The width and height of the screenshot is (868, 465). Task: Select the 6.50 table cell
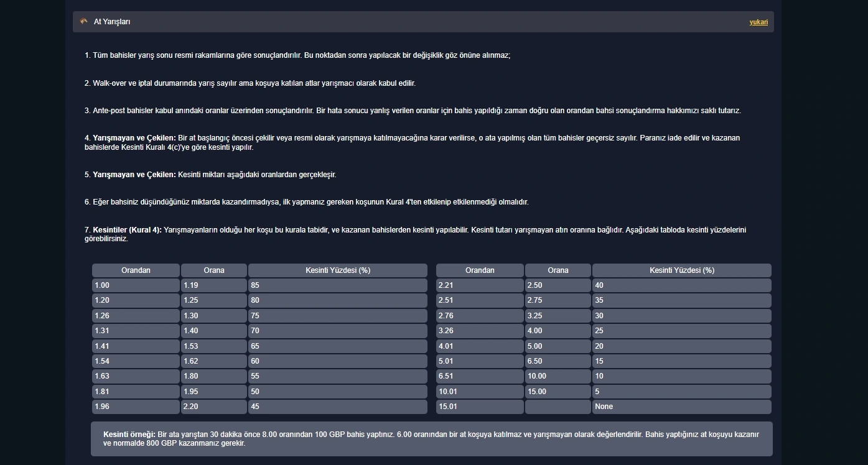click(558, 361)
